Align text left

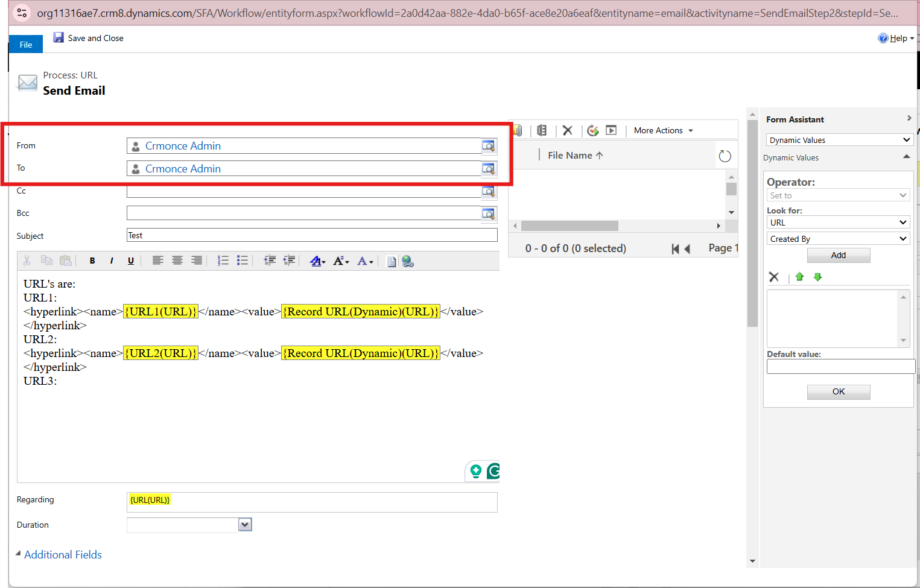pos(158,261)
